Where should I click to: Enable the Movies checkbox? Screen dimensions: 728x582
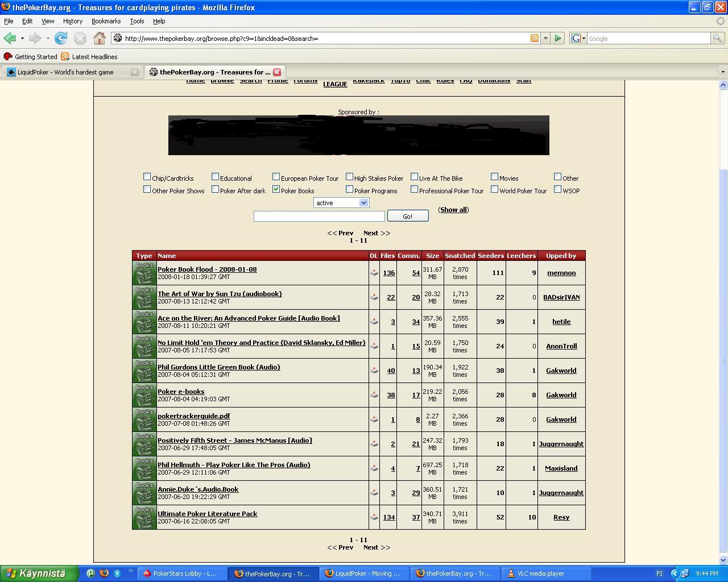tap(494, 177)
